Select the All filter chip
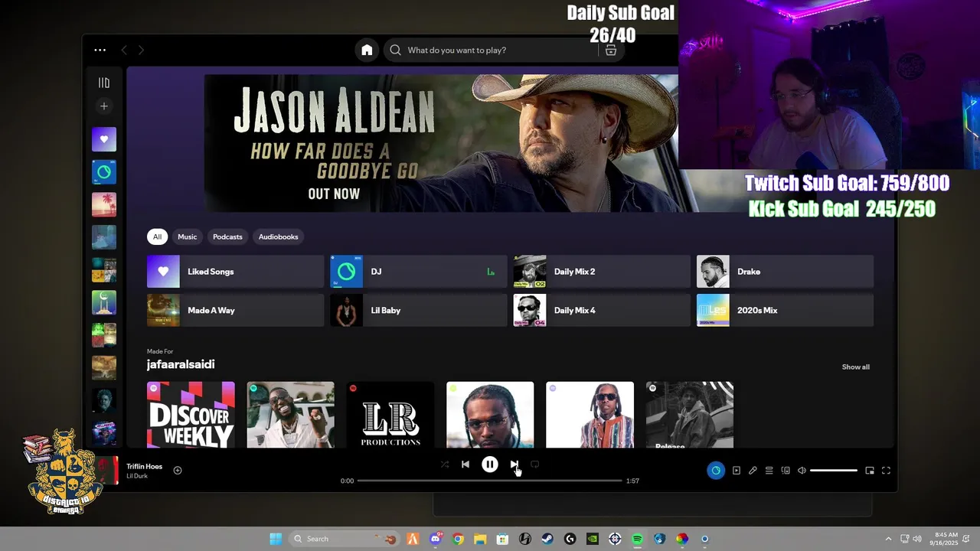 click(157, 236)
